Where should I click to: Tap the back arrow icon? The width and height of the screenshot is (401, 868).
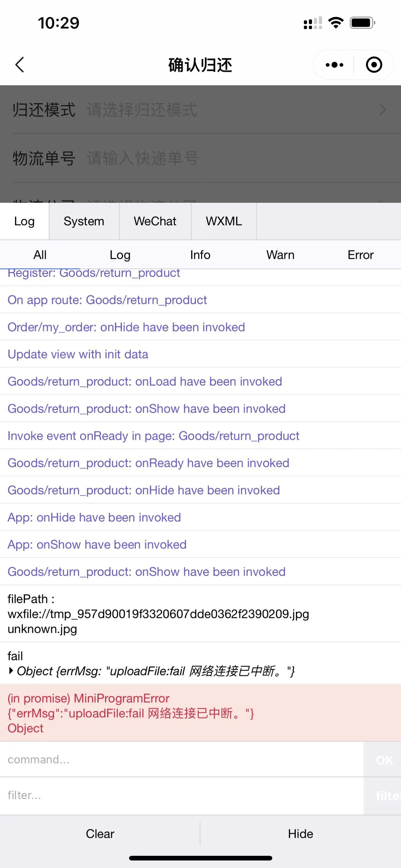(20, 65)
